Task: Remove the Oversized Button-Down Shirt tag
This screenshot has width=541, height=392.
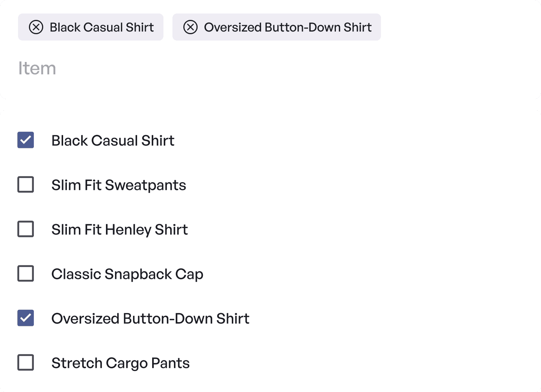Action: [x=190, y=27]
